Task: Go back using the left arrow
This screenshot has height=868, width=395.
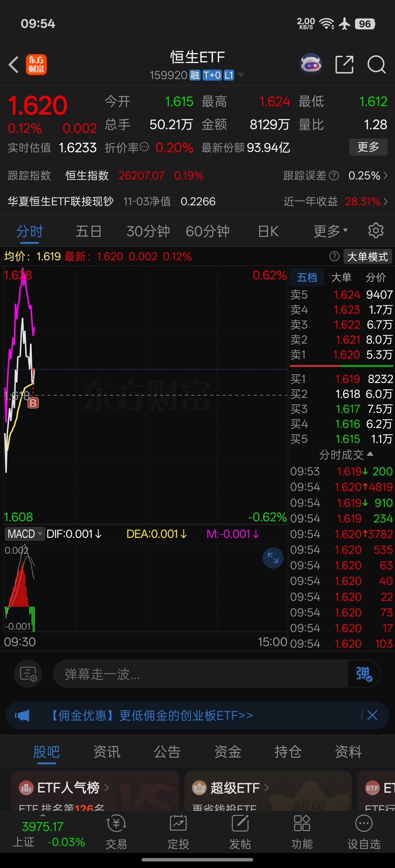Action: (13, 65)
